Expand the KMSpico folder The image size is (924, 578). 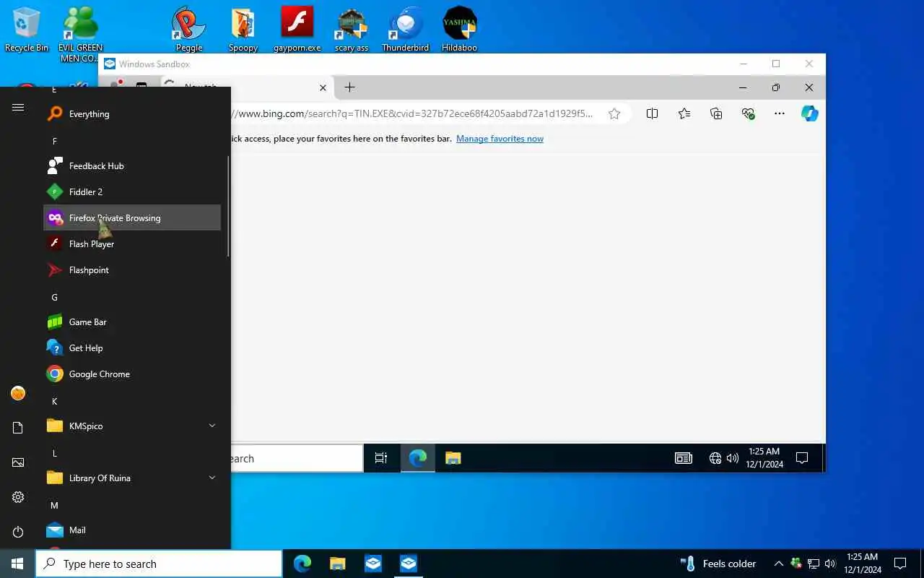click(132, 426)
